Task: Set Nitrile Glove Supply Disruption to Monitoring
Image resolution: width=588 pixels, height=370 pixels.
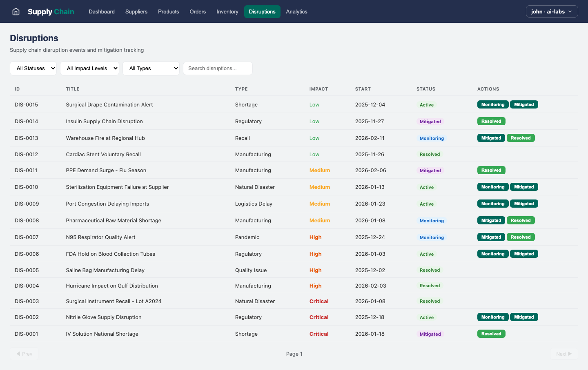Action: pos(493,317)
